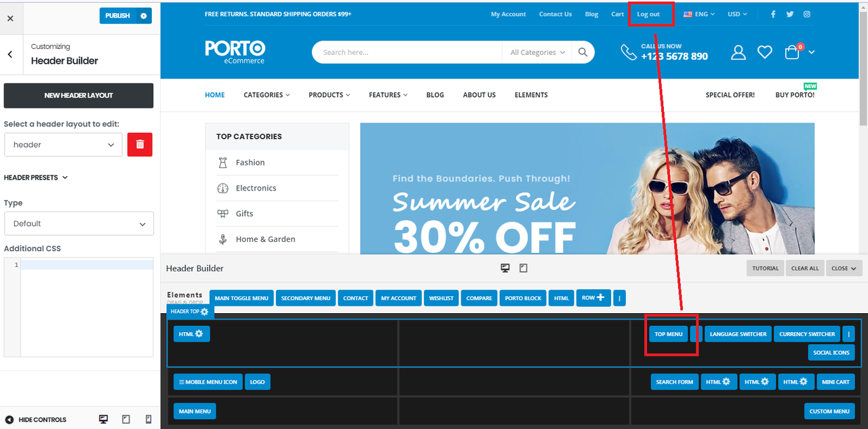Open the wishlist heart icon

point(765,52)
